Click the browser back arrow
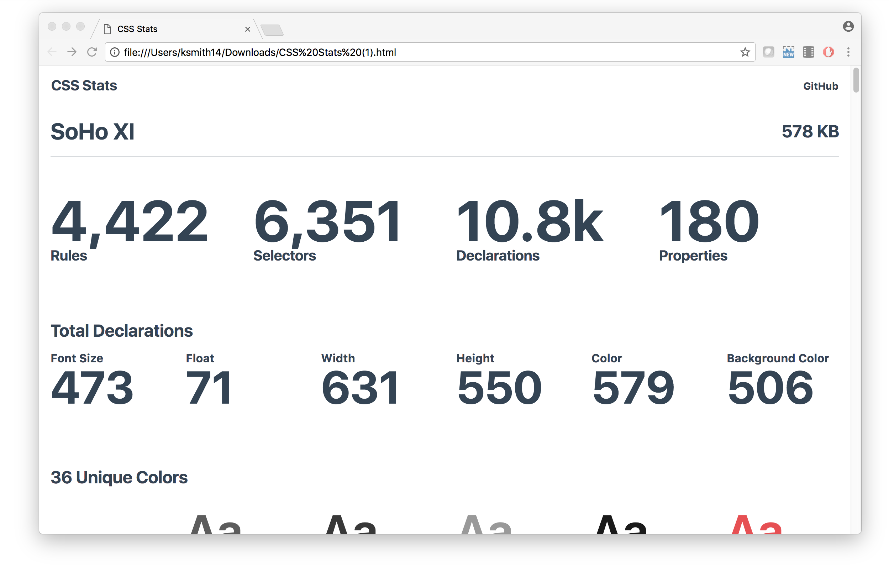 coord(52,52)
